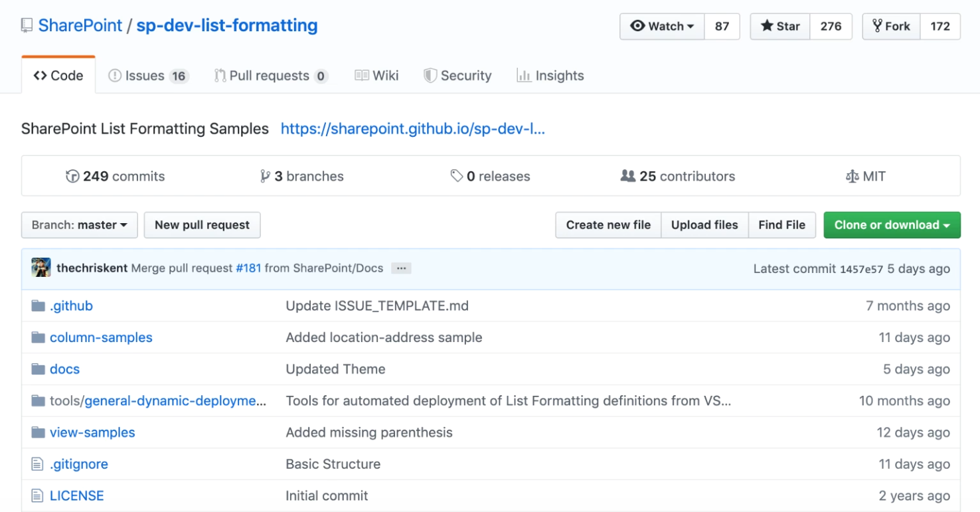Click the MIT license scale icon
The image size is (980, 512).
853,177
